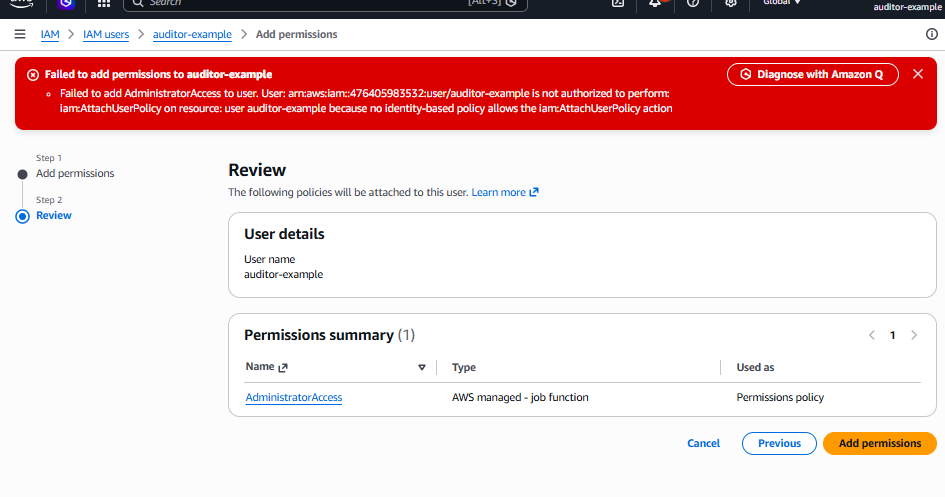
Task: Dismiss the red error banner
Action: click(x=918, y=73)
